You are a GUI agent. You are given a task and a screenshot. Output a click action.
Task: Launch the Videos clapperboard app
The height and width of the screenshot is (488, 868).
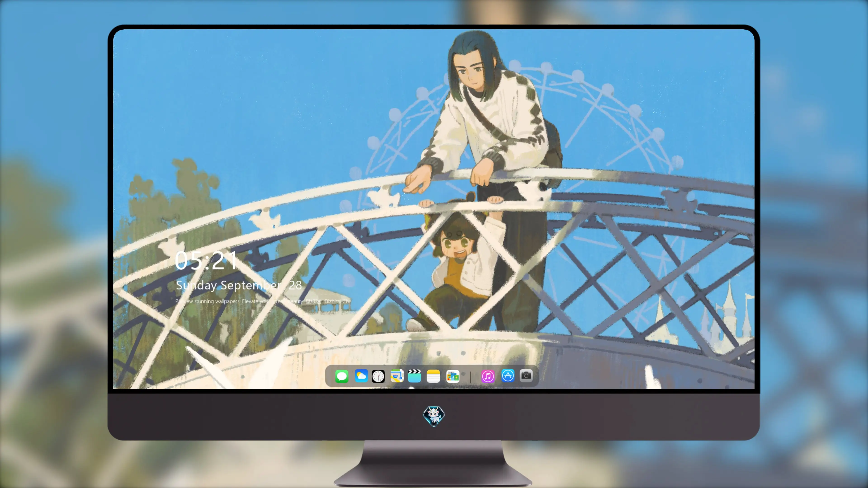(415, 376)
